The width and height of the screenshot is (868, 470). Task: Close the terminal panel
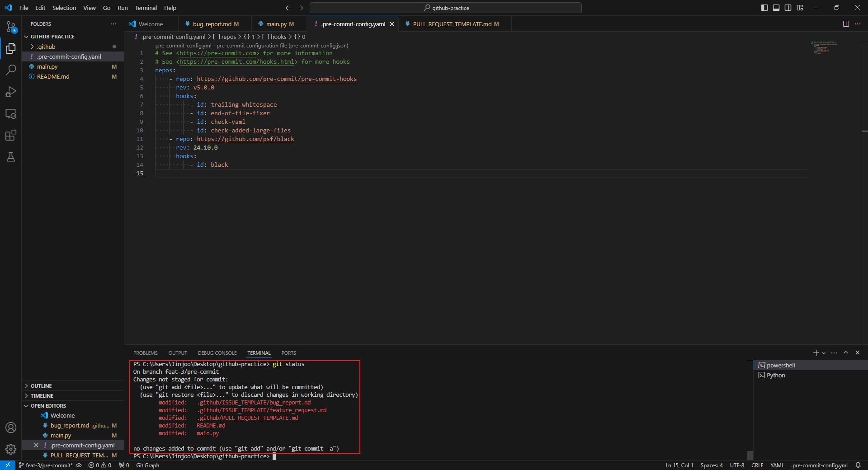tap(858, 352)
